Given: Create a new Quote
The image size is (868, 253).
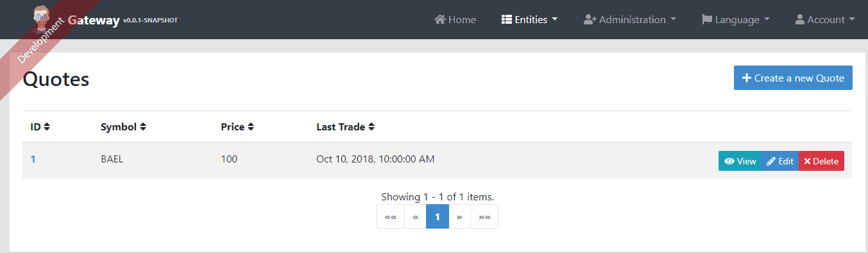Looking at the screenshot, I should tap(793, 78).
